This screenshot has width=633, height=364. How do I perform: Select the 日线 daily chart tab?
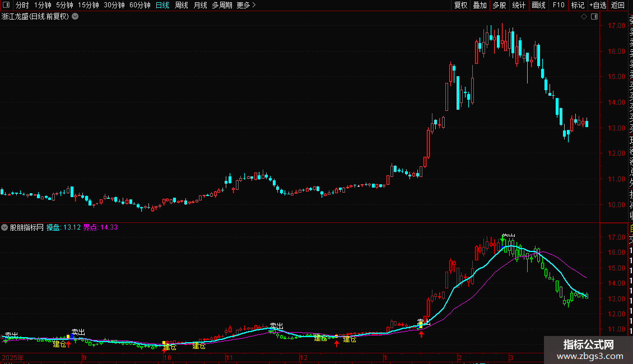tap(162, 5)
